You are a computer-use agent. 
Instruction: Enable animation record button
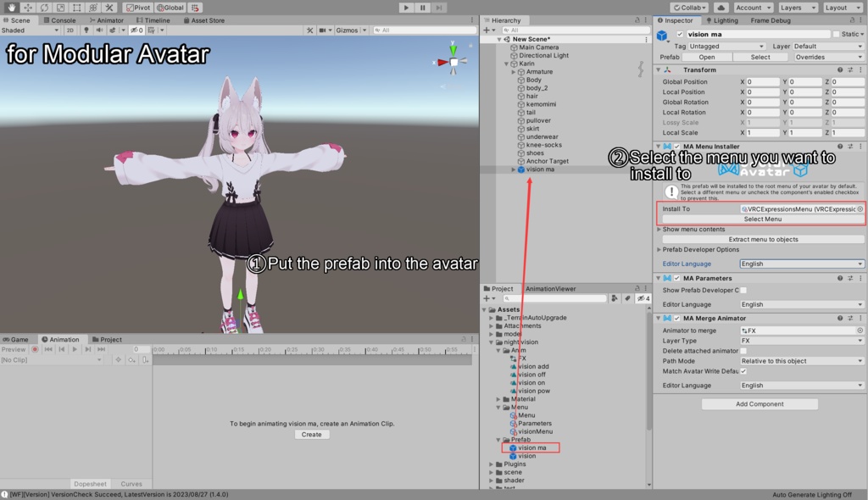(x=35, y=349)
